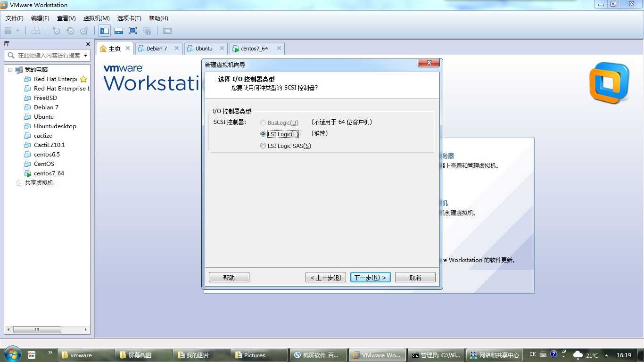
Task: Open the 文件(F) menu
Action: (14, 18)
